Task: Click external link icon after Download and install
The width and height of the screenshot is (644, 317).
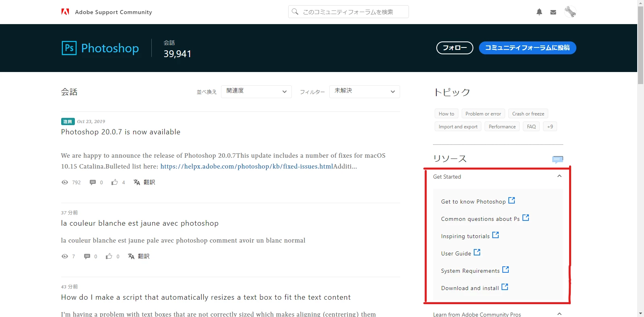Action: click(x=505, y=287)
